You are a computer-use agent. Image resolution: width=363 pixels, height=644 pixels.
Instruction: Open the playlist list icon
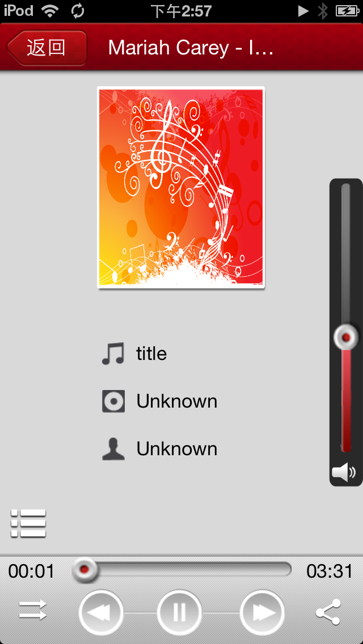[x=28, y=523]
